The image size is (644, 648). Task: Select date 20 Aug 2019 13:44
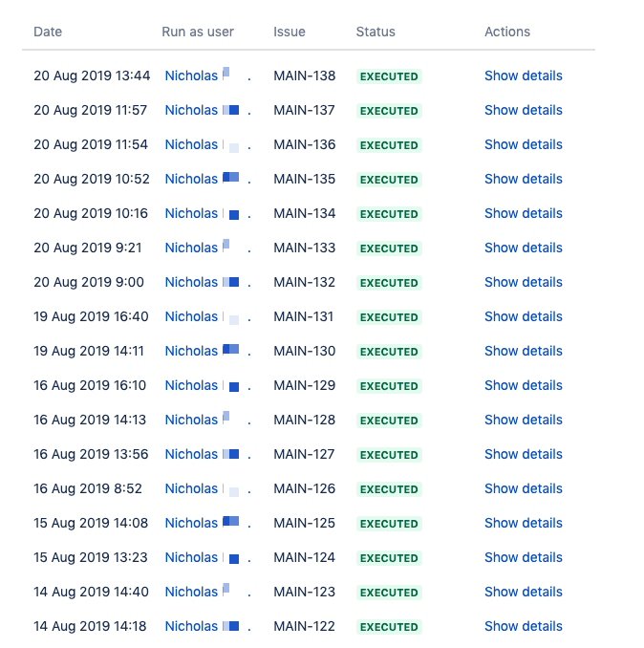pyautogui.click(x=92, y=76)
